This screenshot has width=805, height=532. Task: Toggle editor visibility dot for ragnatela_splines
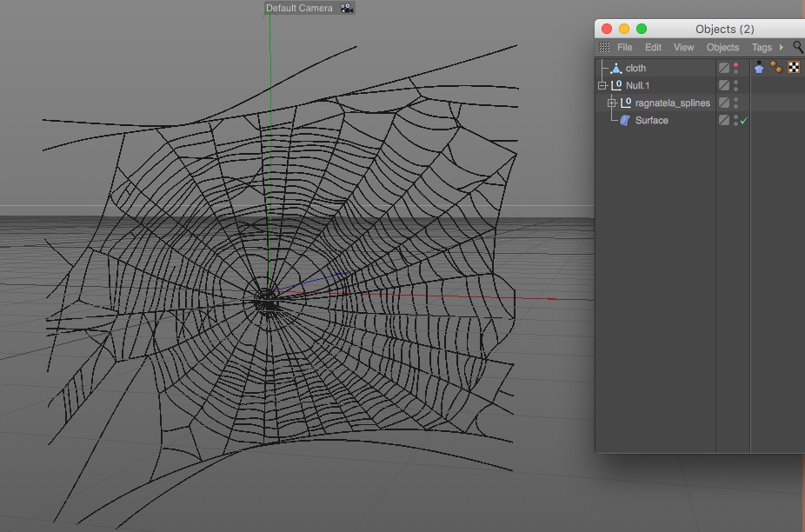coord(736,99)
